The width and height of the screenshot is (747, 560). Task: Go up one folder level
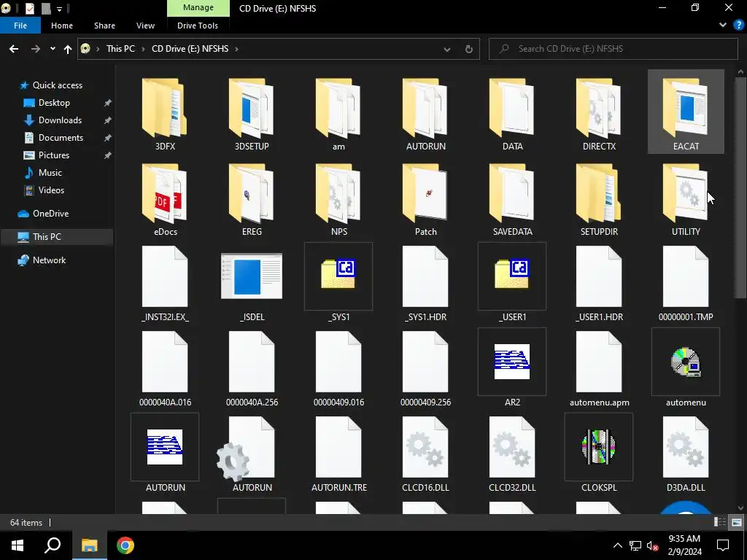pos(68,49)
